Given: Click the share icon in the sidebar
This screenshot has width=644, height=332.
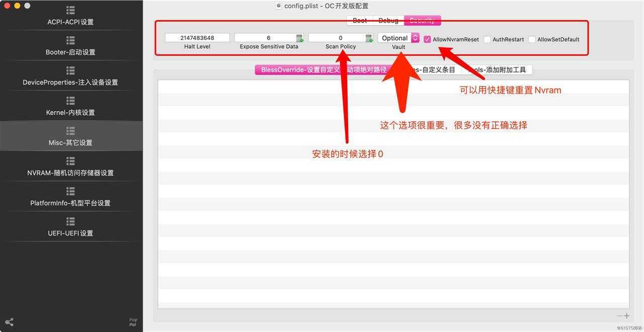Looking at the screenshot, I should (9, 322).
